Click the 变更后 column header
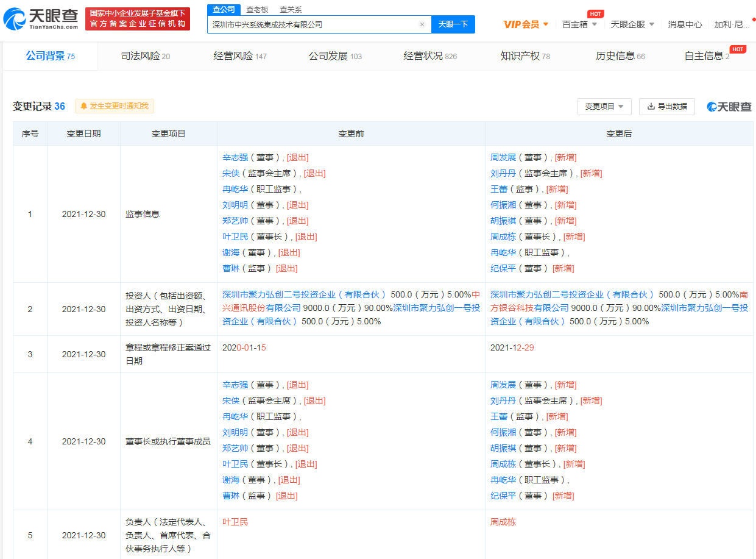The width and height of the screenshot is (756, 559). pos(619,134)
